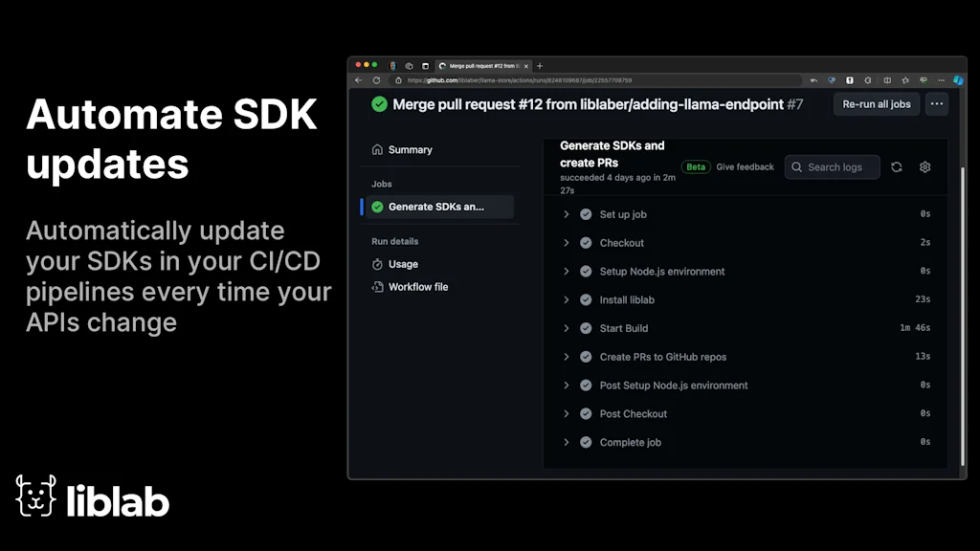Click the browser reload button
Screen dimensions: 980x551
point(376,80)
